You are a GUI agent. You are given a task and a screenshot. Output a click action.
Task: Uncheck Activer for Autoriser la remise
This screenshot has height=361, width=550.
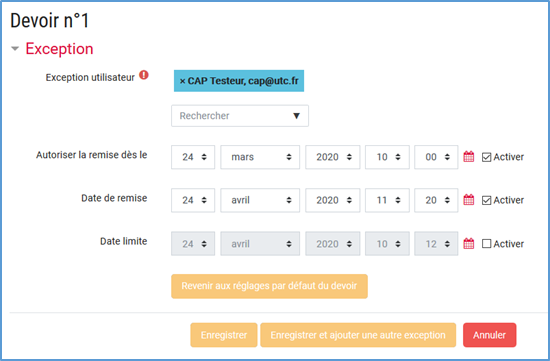(x=486, y=157)
